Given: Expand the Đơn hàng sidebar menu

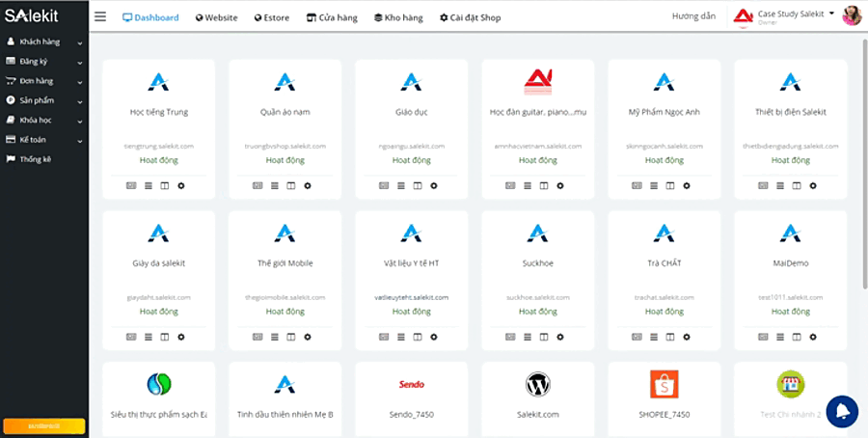Looking at the screenshot, I should [x=44, y=81].
